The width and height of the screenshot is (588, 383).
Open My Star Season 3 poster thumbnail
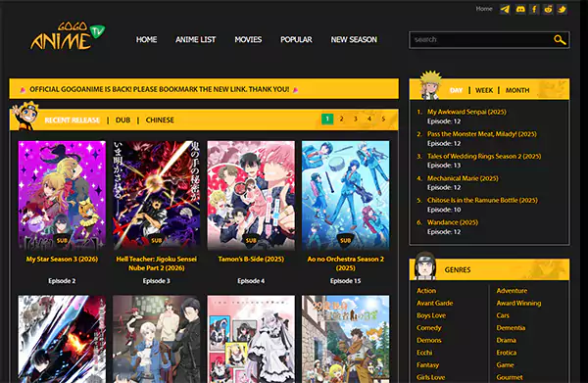coord(62,195)
